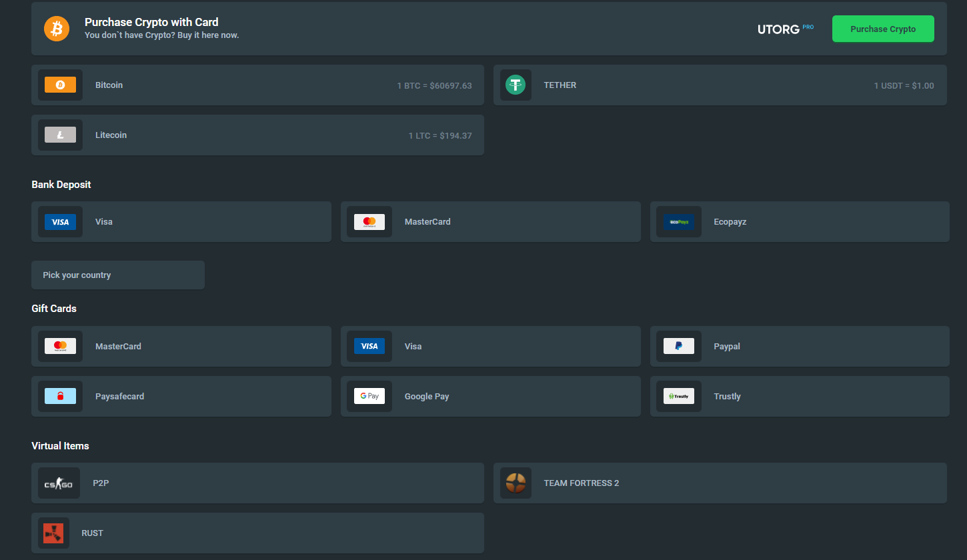
Task: Select Ecopayz payment label
Action: [730, 221]
